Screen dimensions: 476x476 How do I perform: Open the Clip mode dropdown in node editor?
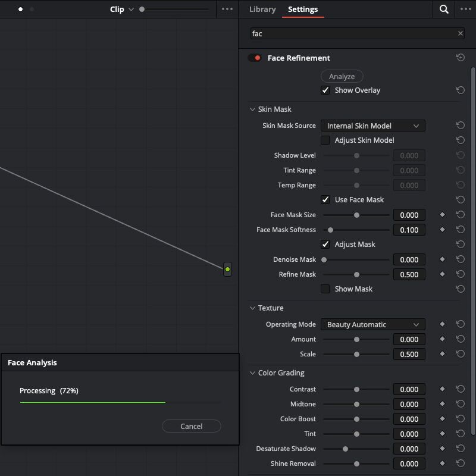[x=122, y=10]
